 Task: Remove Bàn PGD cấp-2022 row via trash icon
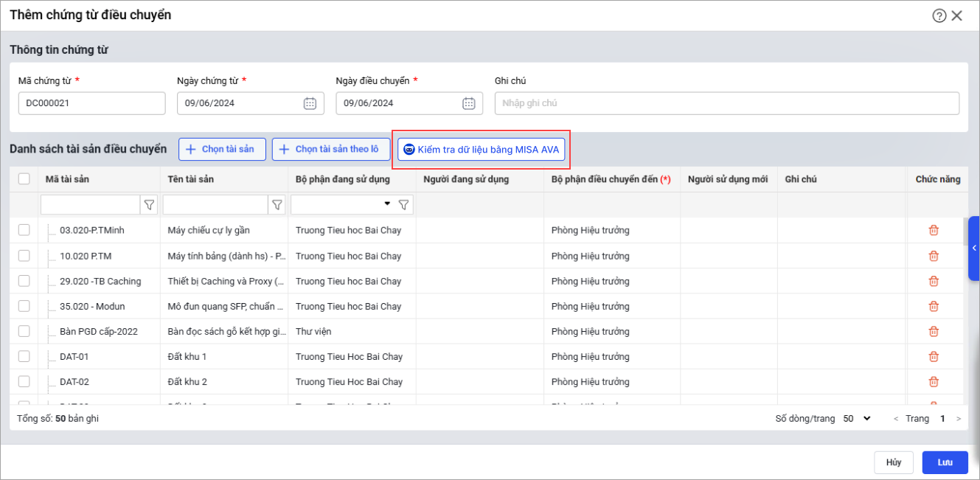(934, 331)
